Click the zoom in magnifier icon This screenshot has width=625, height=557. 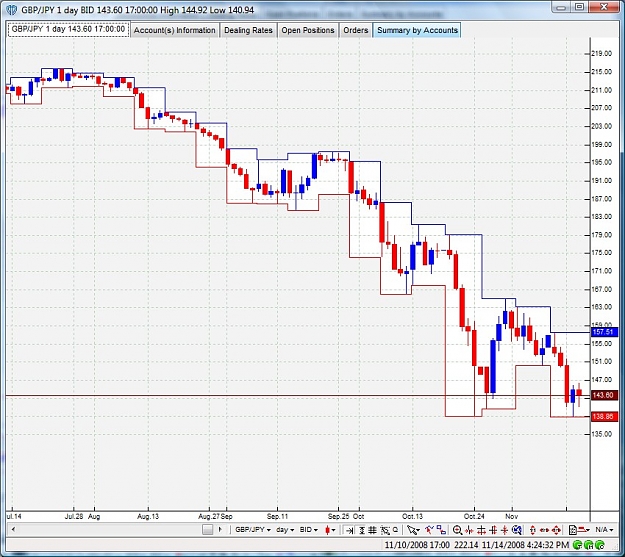(457, 530)
